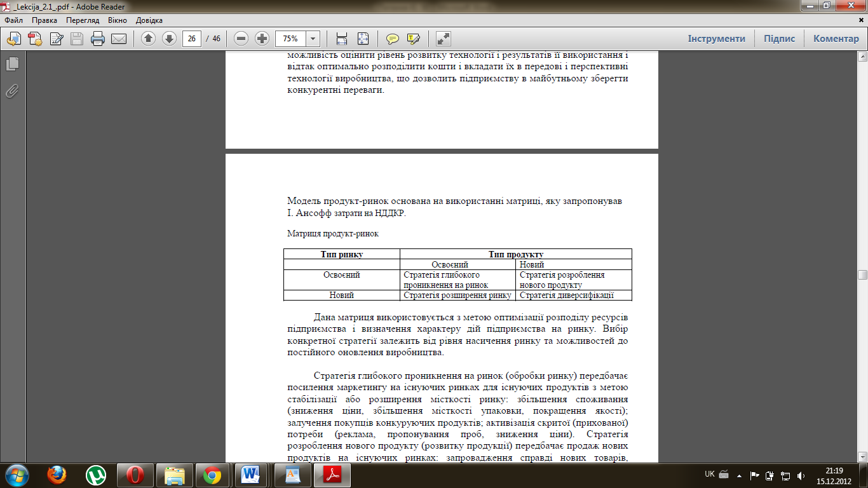Open the attachments paperclip panel
Viewport: 868px width, 488px height.
coord(12,91)
